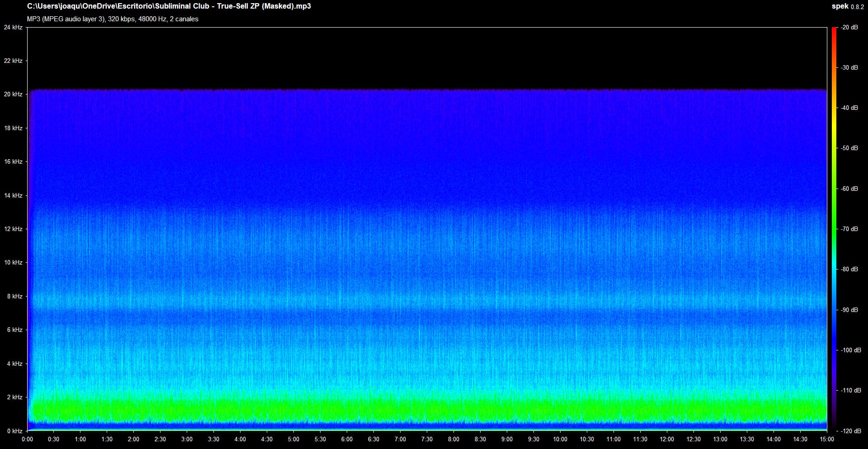Click the 10 kHz frequency axis label
This screenshot has height=449, width=868.
[x=13, y=262]
